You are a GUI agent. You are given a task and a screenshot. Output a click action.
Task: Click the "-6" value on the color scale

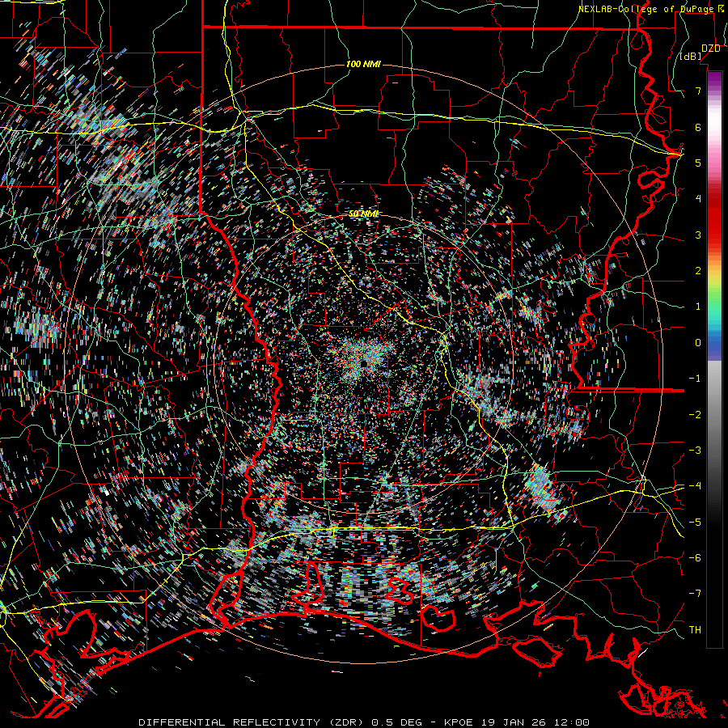[x=695, y=558]
